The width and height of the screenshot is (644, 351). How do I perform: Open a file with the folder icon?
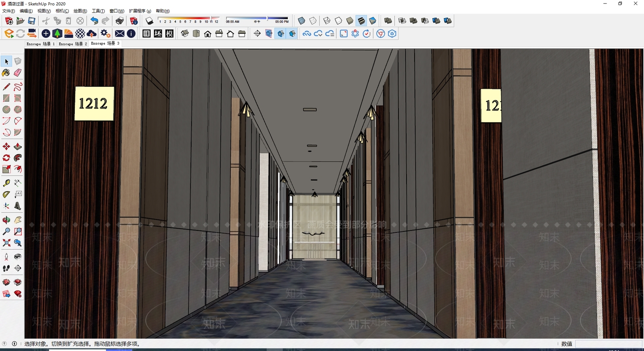click(20, 21)
